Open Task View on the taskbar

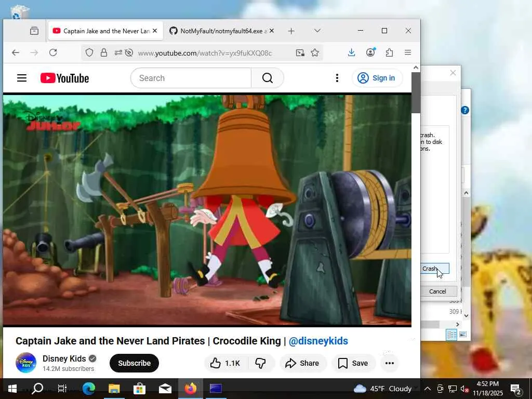62,389
